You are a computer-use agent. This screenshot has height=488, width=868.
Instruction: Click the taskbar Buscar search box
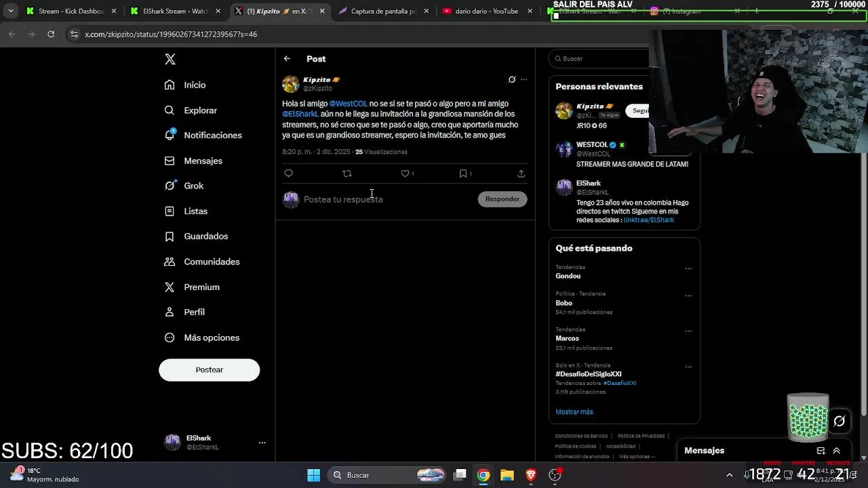point(387,475)
